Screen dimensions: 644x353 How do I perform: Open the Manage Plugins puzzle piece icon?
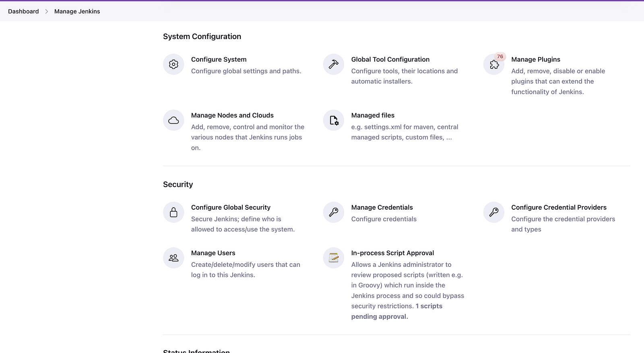click(x=494, y=65)
